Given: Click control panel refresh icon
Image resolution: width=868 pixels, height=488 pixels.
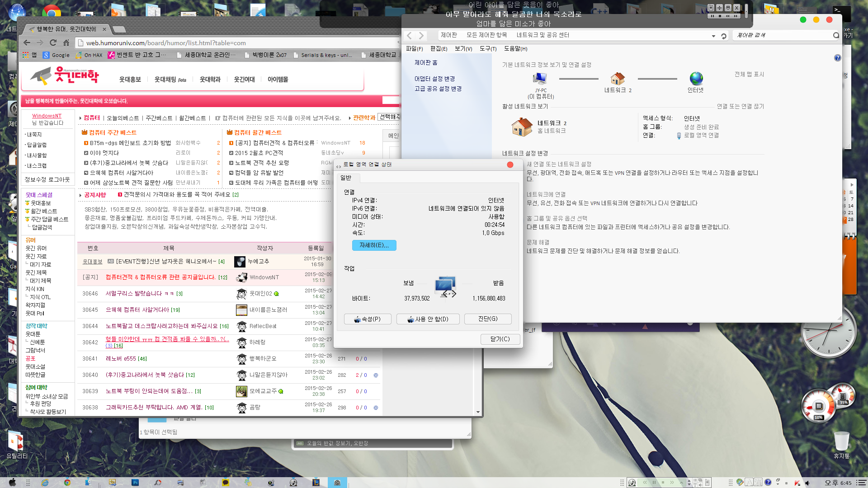Looking at the screenshot, I should point(724,36).
